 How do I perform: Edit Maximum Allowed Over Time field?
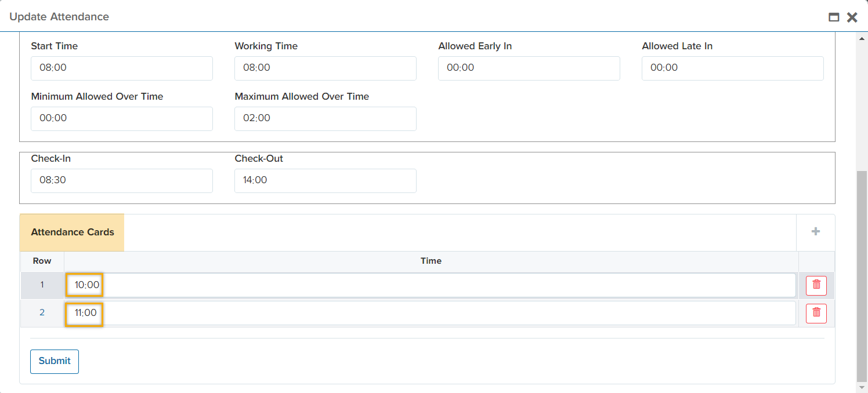325,118
